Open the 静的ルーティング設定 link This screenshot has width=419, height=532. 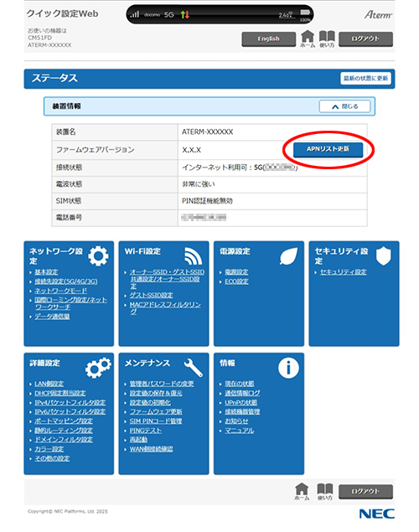click(64, 431)
